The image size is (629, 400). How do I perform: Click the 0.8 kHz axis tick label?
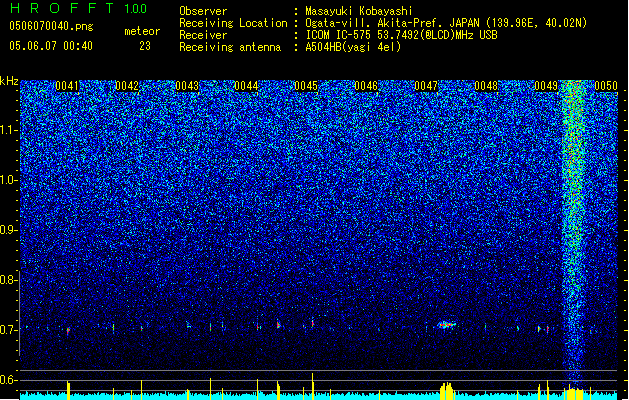click(x=8, y=280)
